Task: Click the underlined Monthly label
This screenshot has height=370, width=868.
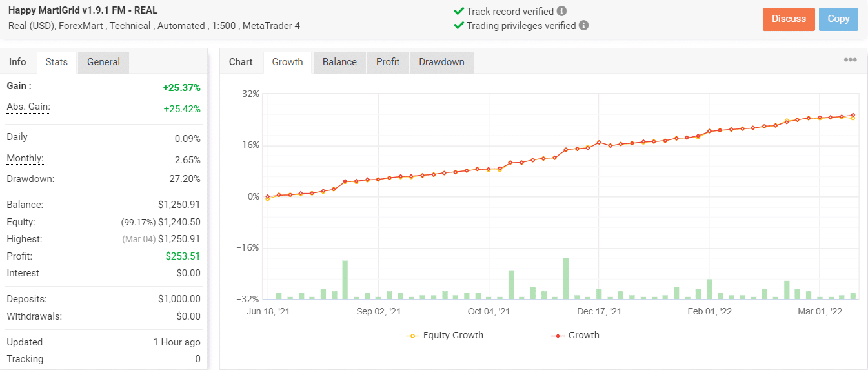Action: 25,158
